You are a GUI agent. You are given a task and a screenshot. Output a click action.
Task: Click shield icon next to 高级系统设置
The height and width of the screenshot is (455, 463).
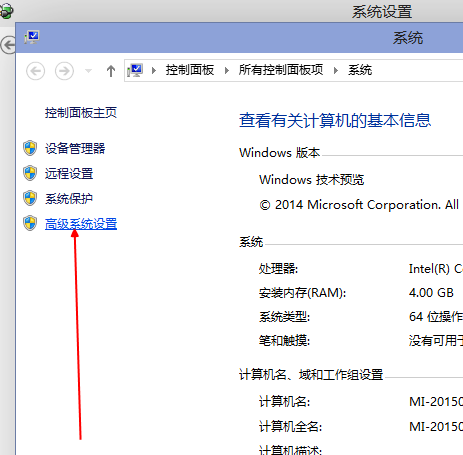[x=30, y=223]
